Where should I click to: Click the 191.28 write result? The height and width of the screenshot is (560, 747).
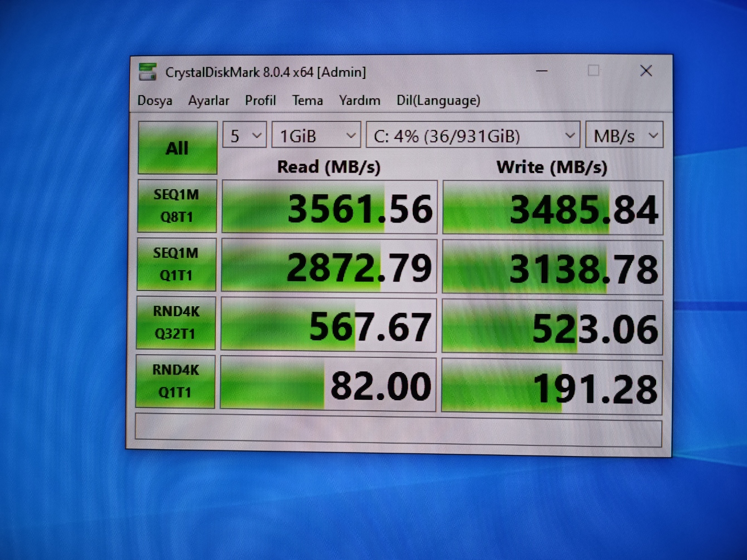point(551,386)
